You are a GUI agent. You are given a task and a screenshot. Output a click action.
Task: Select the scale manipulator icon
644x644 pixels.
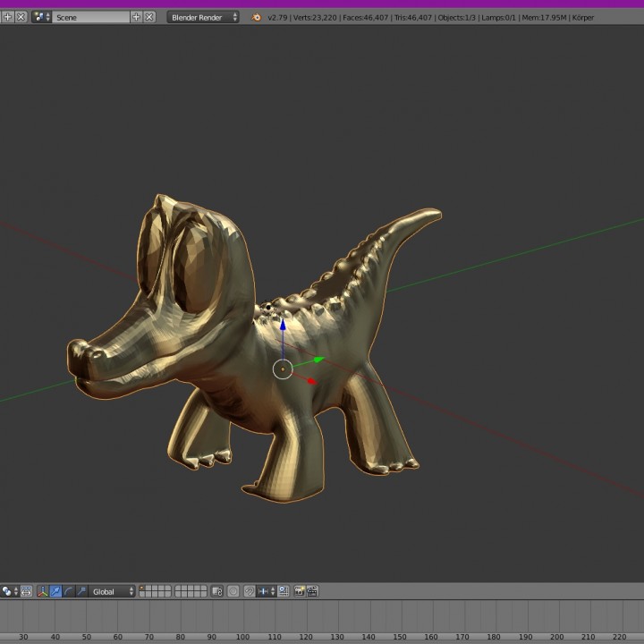pyautogui.click(x=82, y=591)
